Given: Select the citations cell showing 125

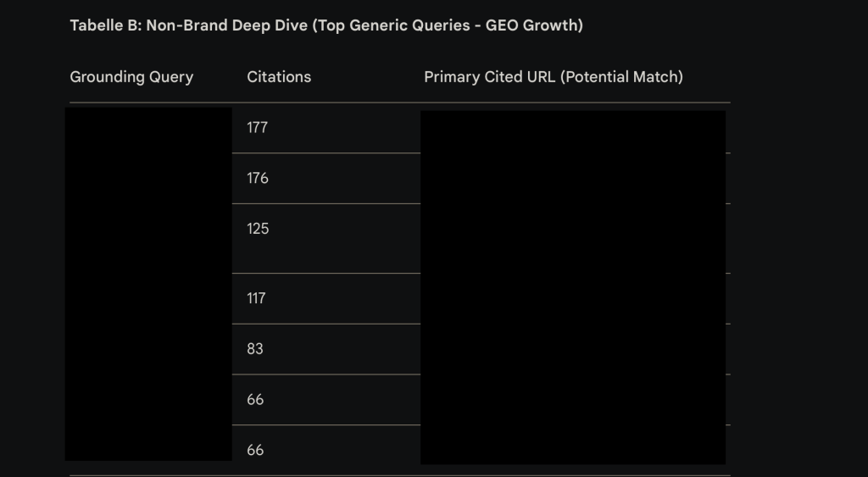Looking at the screenshot, I should [x=258, y=229].
